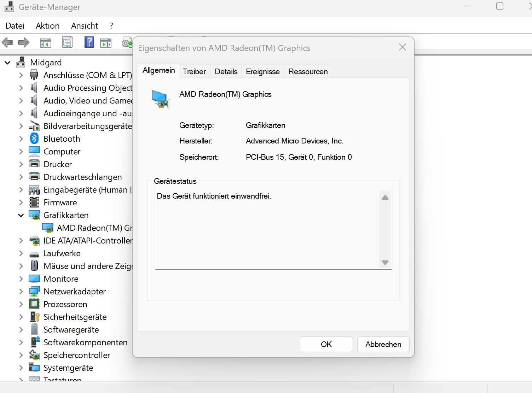Click the Gerätestatus scrollbar down arrow
532x393 pixels.
385,263
